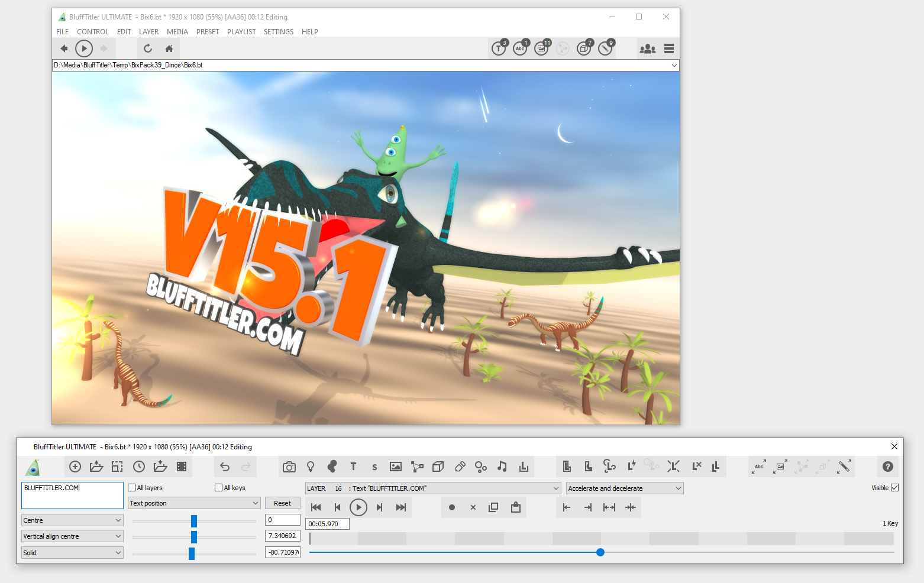Click the undo arrow icon
Screen dimensions: 924x583
(225, 467)
